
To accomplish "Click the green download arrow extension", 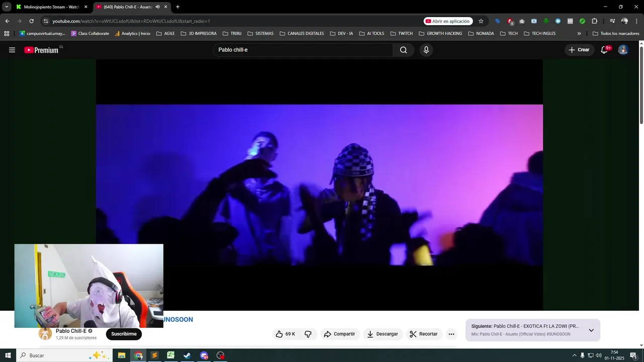I will pyautogui.click(x=546, y=21).
